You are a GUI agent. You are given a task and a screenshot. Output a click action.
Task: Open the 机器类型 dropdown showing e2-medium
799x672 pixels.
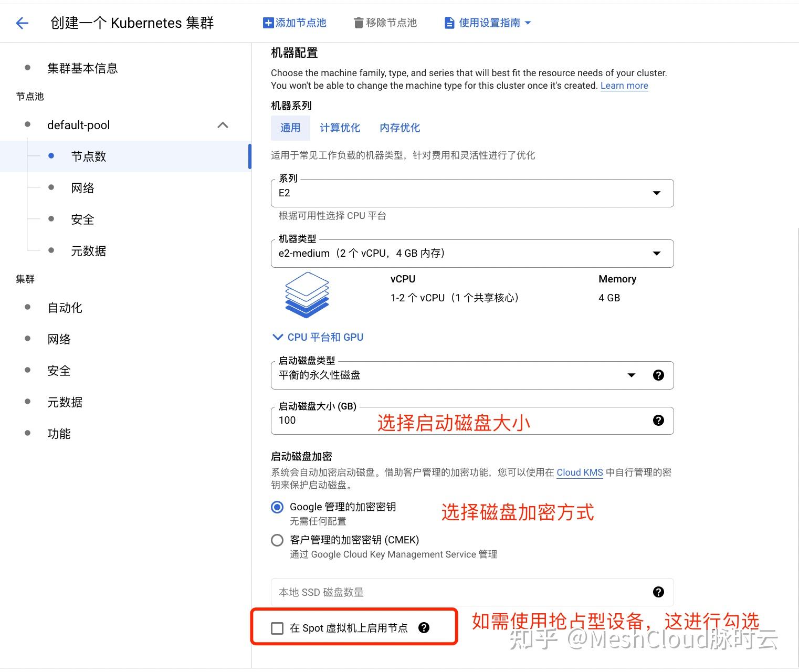tap(656, 253)
